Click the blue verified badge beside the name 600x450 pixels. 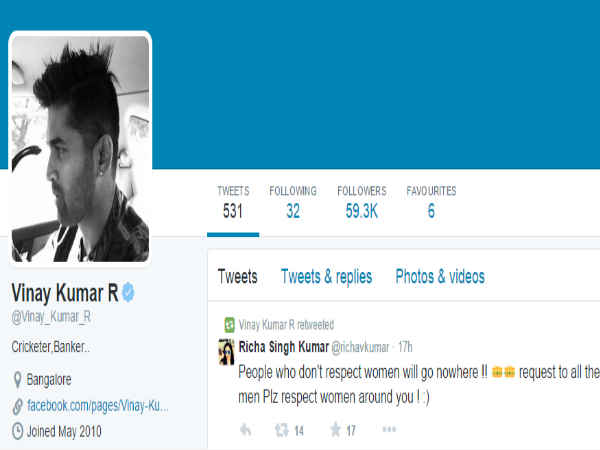tap(129, 293)
